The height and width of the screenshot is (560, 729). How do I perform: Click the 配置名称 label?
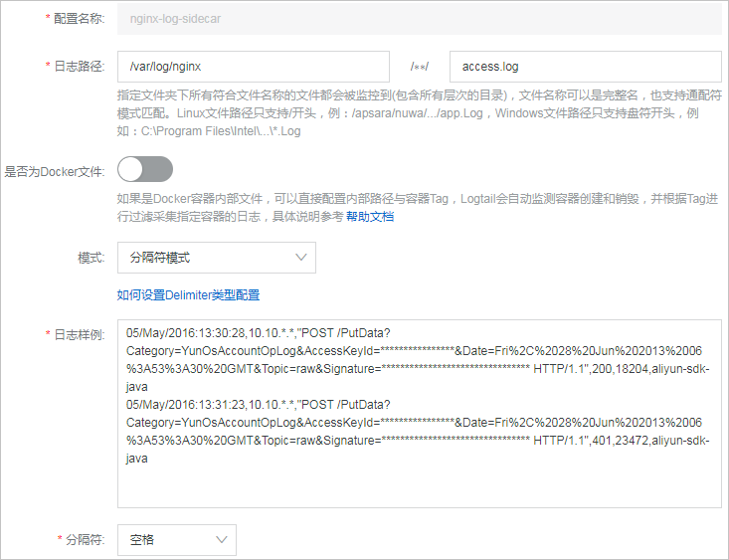[80, 19]
